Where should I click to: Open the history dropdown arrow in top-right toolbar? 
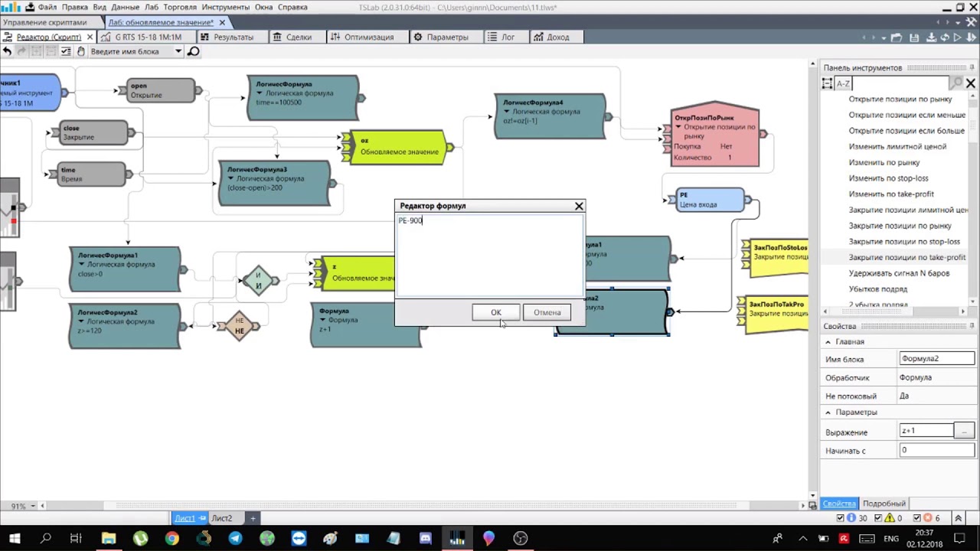tap(884, 37)
